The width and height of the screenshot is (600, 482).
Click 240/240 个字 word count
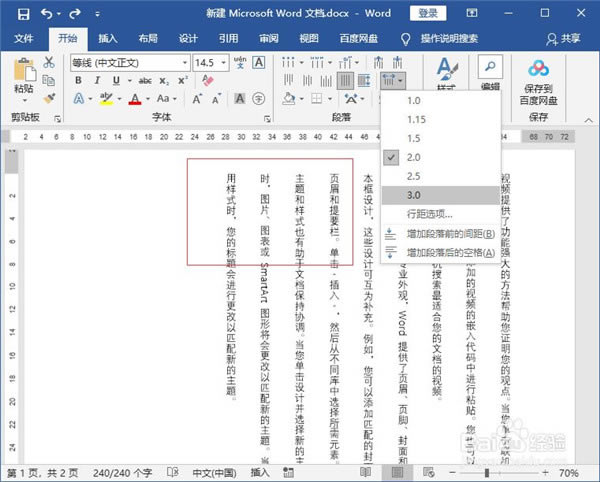pyautogui.click(x=122, y=473)
